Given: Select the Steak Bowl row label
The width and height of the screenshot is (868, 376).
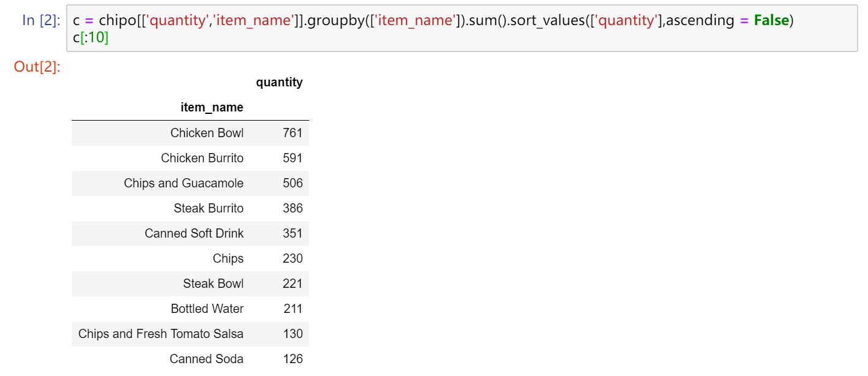Looking at the screenshot, I should [x=213, y=284].
